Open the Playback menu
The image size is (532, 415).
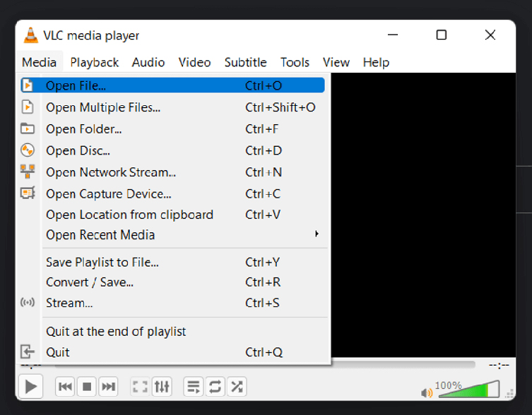point(95,62)
